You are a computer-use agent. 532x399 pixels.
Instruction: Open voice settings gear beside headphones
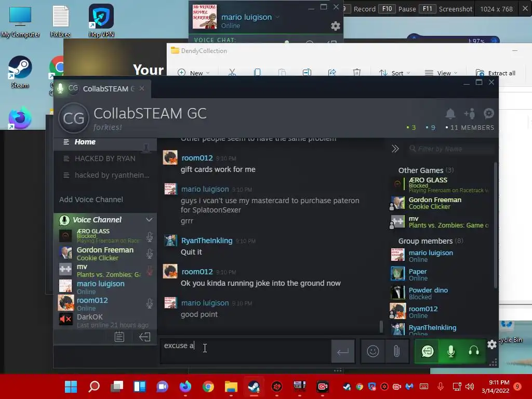coord(492,345)
